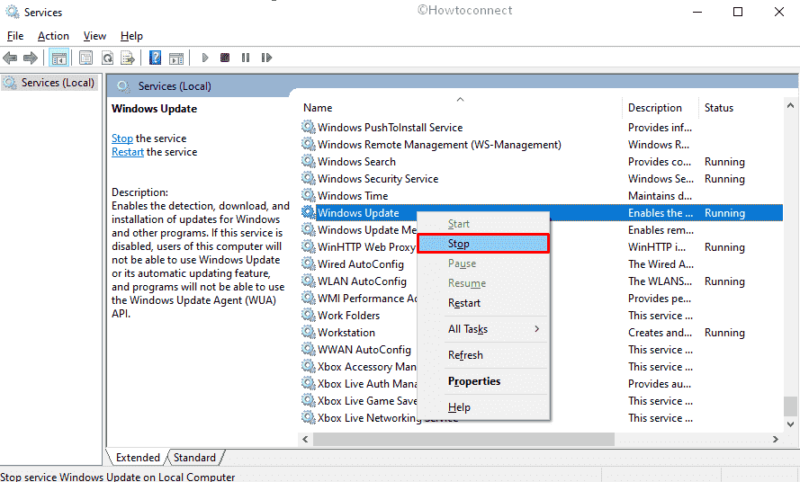Select the Windows Security Service name
The image size is (800, 482).
tap(378, 179)
